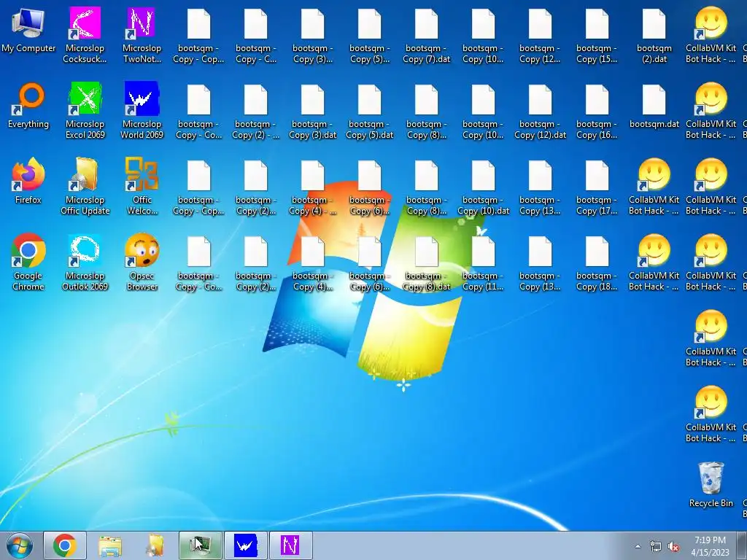Select the Microslop World 2069 desktop shortcut
The width and height of the screenshot is (747, 560).
(x=142, y=111)
